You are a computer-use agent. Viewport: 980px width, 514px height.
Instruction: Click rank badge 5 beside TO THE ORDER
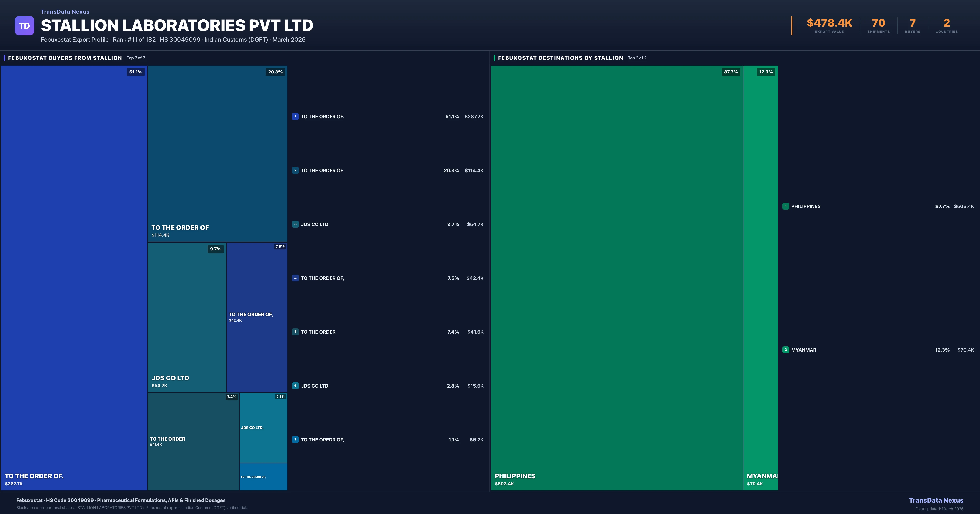pos(295,332)
